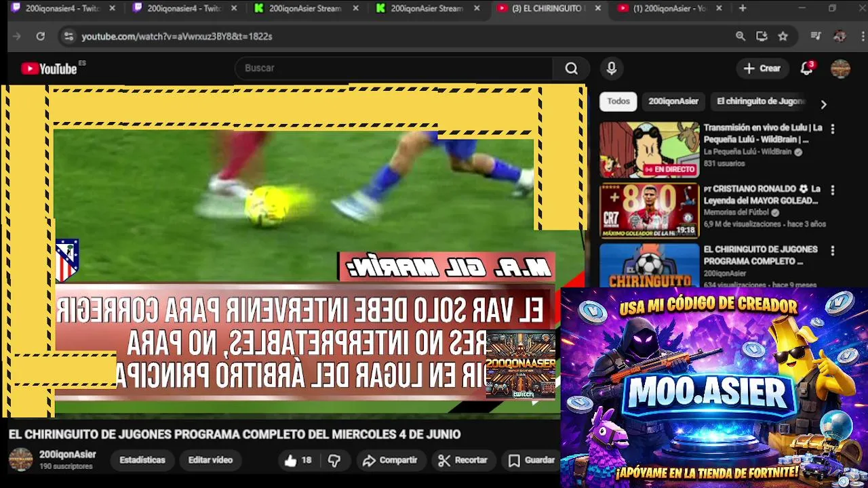Open suggested EL CHIRINGUITO PROGRAMA COMPLETO title
The image size is (868, 488).
760,255
